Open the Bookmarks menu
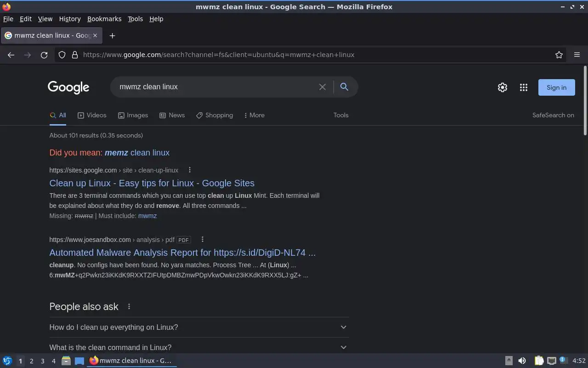Viewport: 588px width, 368px height. coord(104,19)
